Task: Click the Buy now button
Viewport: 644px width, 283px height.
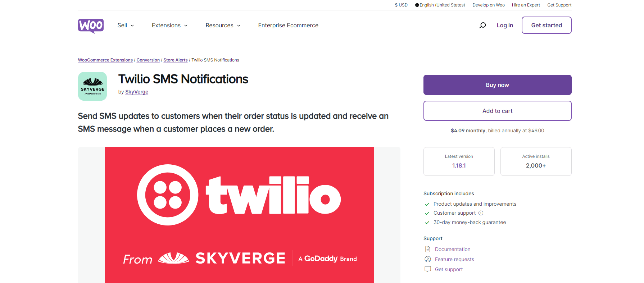Action: (x=497, y=85)
